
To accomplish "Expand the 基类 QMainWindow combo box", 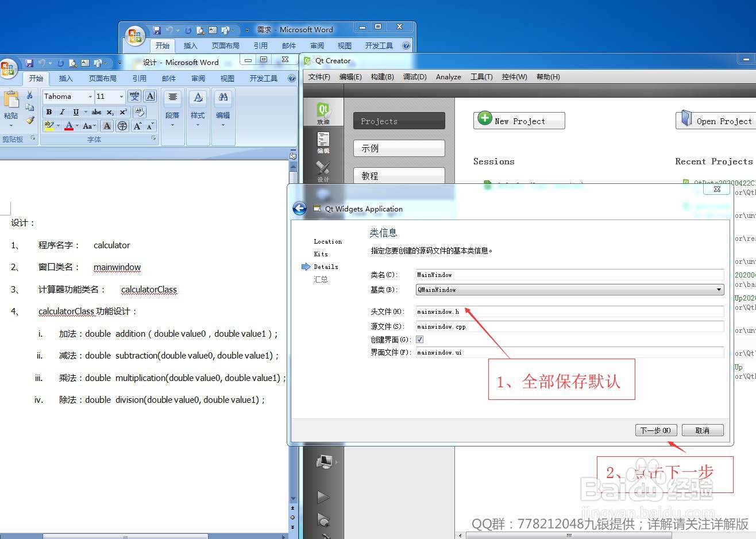I will click(719, 290).
